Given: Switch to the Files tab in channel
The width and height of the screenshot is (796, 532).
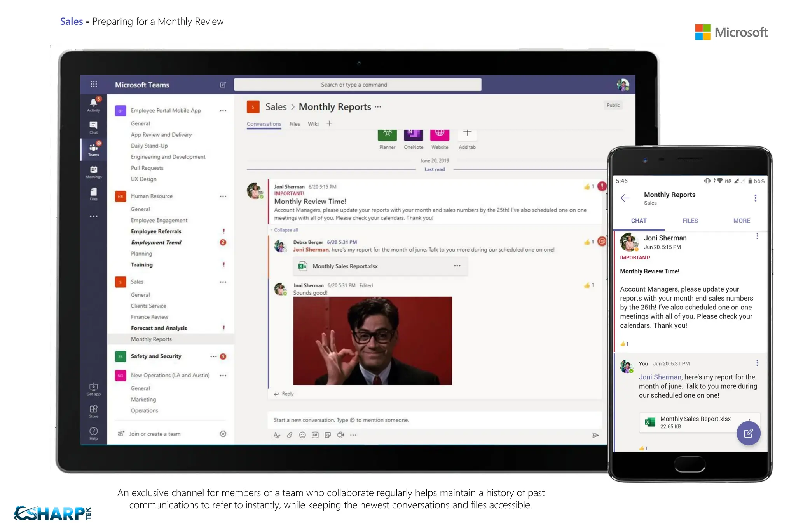Looking at the screenshot, I should click(295, 124).
